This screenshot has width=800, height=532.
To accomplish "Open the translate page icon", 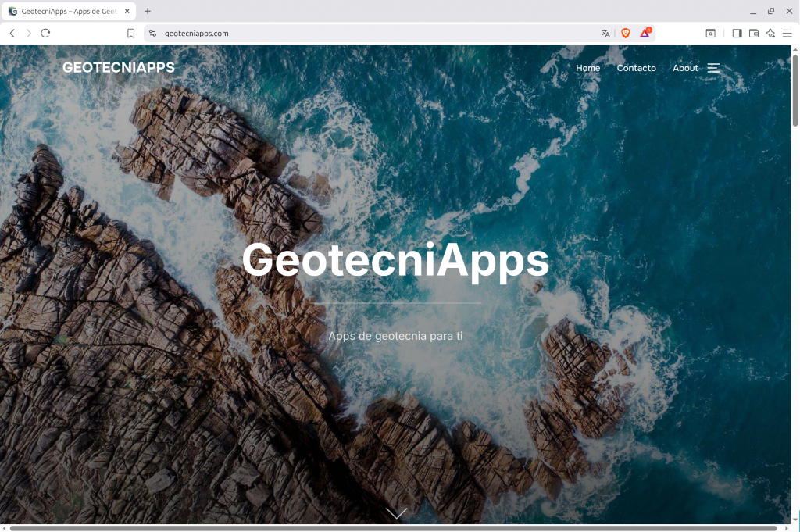I will pos(605,34).
